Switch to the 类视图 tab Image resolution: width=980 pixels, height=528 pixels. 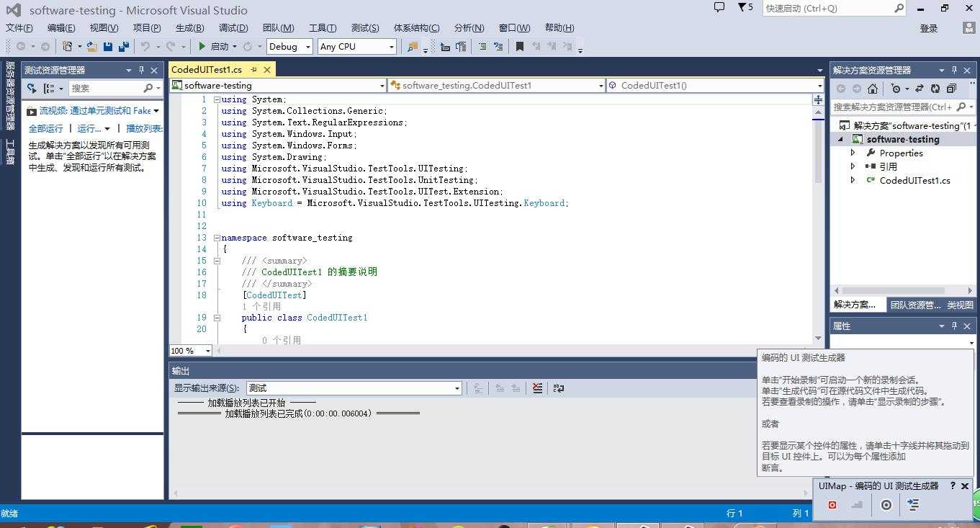point(960,305)
